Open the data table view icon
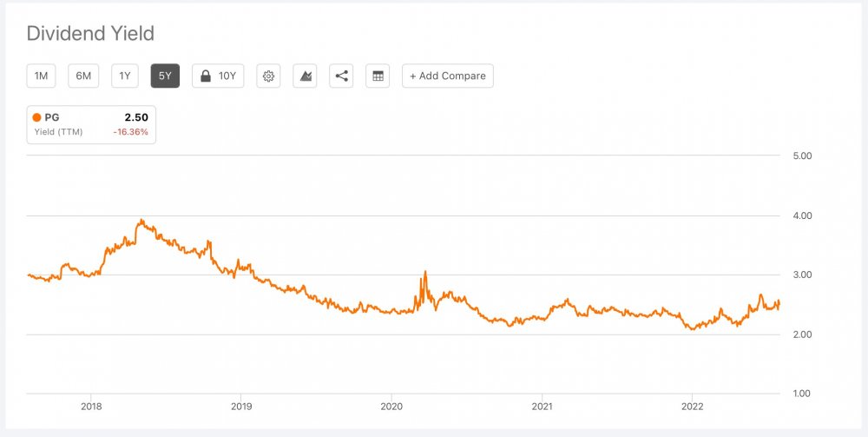This screenshot has width=868, height=437. 378,76
